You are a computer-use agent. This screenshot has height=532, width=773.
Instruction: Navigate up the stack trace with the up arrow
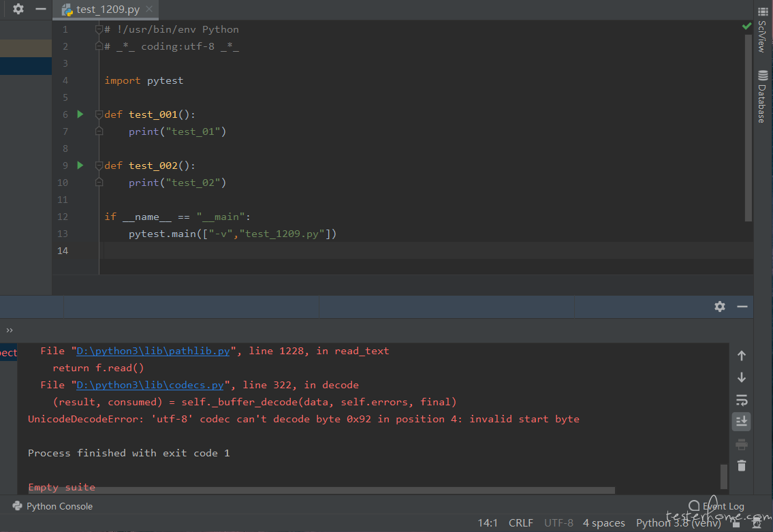742,356
